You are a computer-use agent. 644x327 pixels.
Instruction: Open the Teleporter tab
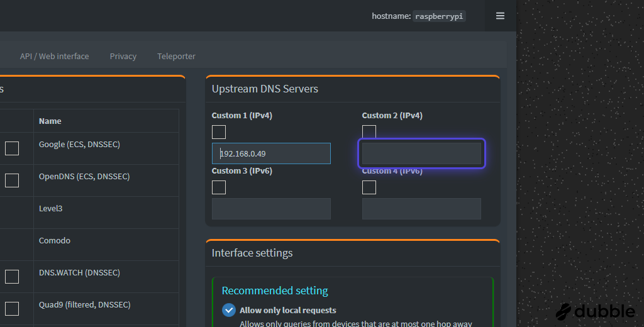coord(176,56)
